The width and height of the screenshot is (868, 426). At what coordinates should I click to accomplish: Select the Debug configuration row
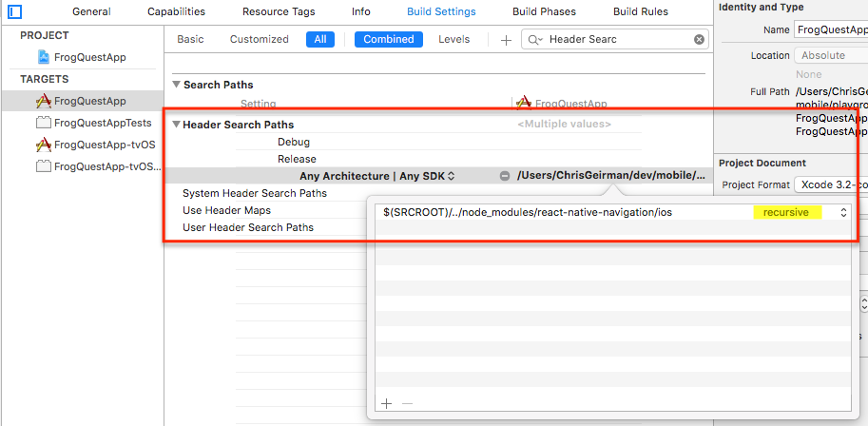click(x=294, y=142)
